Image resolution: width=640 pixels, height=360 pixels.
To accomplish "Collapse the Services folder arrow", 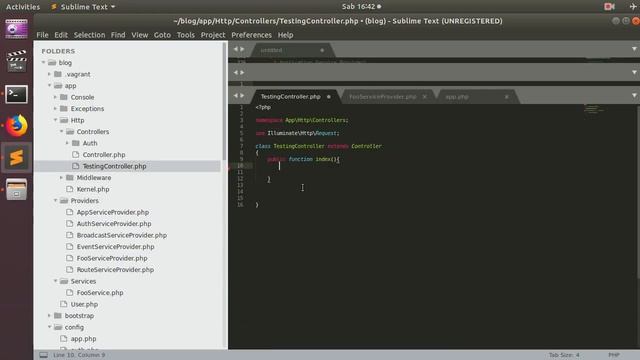I will [x=55, y=281].
